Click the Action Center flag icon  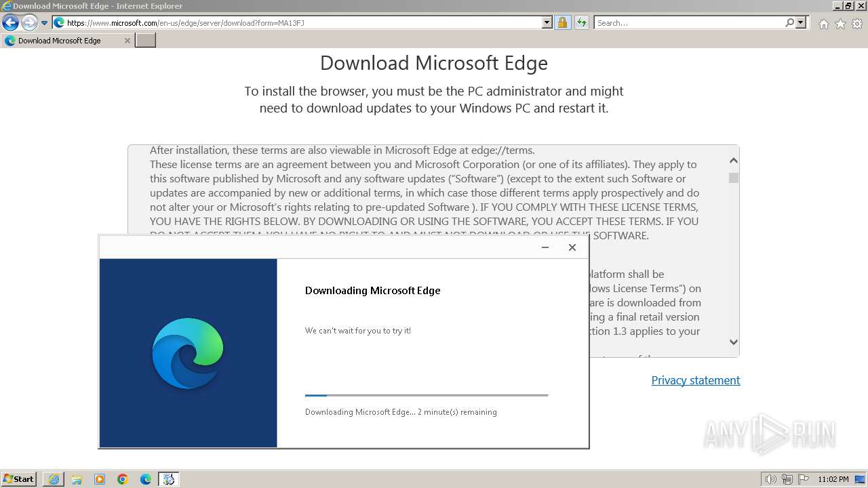click(803, 479)
